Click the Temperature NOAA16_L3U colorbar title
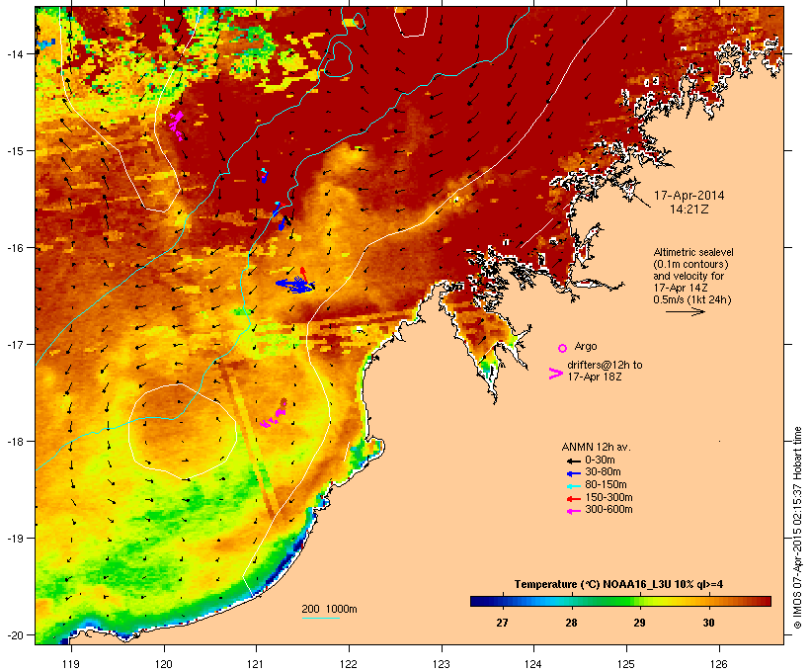810x672 pixels. (618, 584)
